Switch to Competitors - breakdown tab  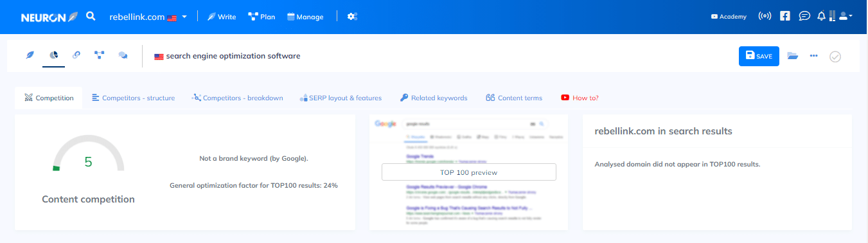237,98
